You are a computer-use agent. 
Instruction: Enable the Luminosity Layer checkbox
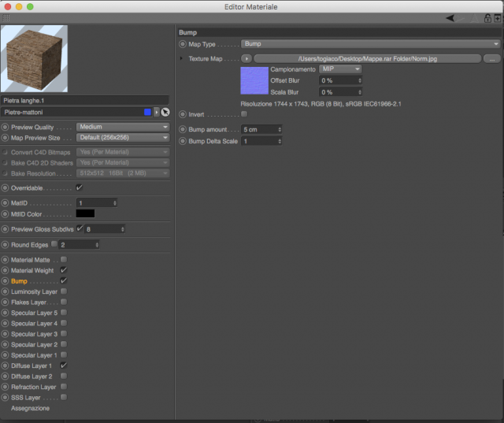click(64, 291)
